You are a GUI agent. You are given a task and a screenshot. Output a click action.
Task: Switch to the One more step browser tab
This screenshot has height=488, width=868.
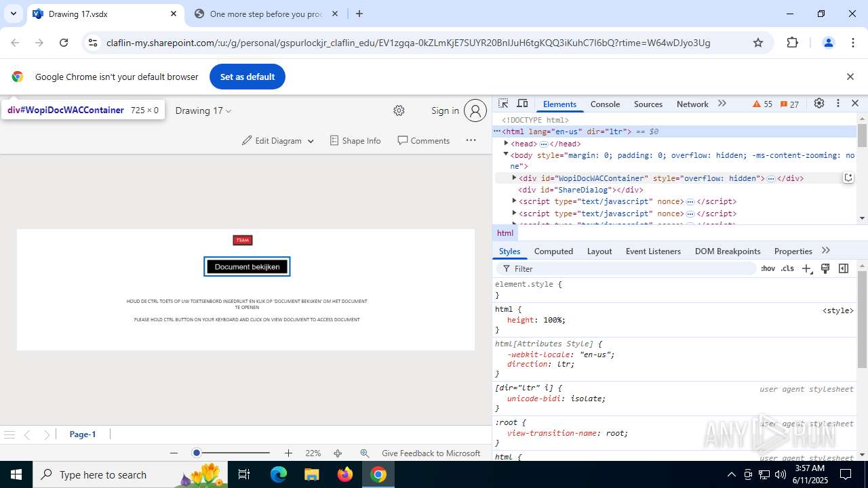[x=266, y=14]
